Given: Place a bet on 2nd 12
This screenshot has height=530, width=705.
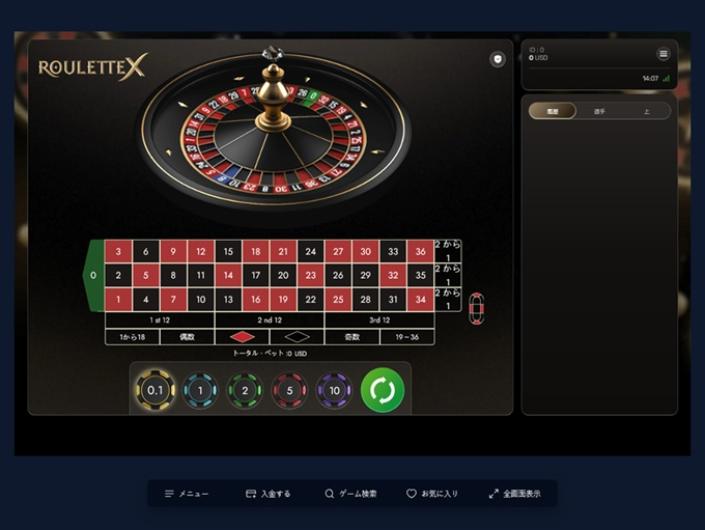Looking at the screenshot, I should 270,320.
